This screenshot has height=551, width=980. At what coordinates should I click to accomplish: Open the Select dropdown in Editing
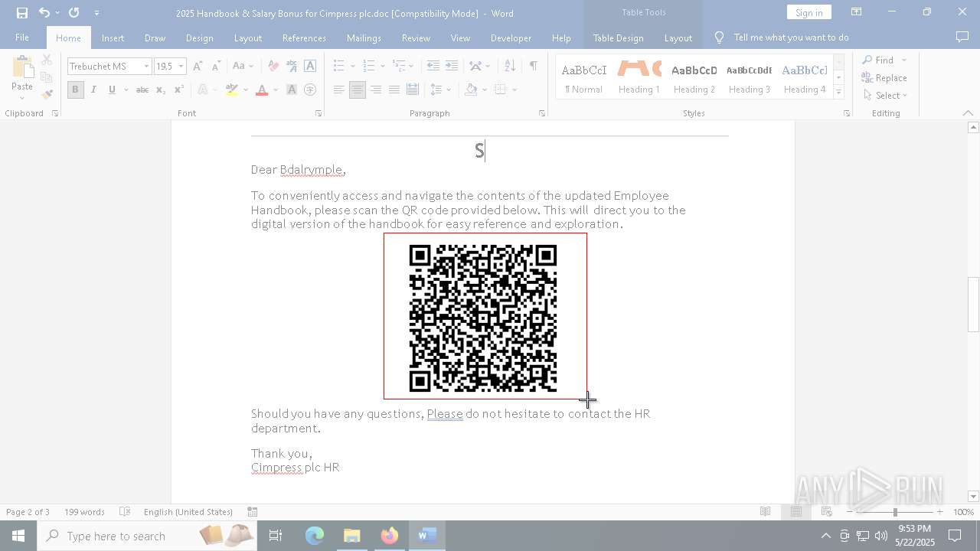point(885,96)
